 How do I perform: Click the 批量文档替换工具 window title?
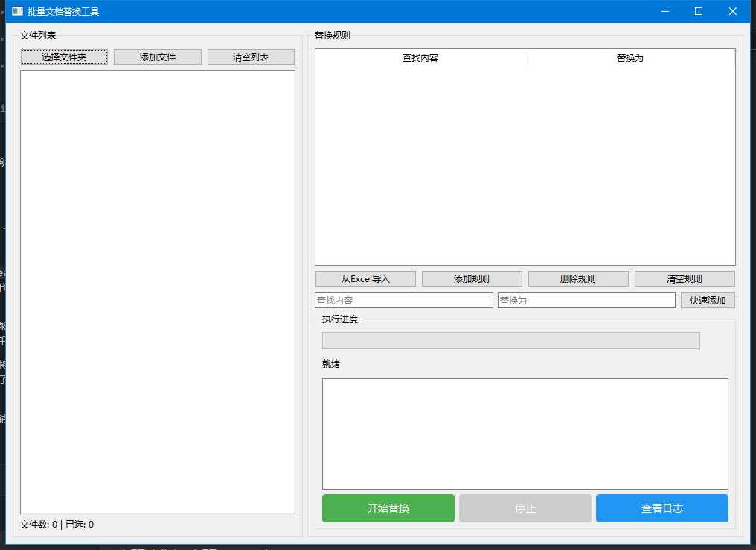coord(63,11)
